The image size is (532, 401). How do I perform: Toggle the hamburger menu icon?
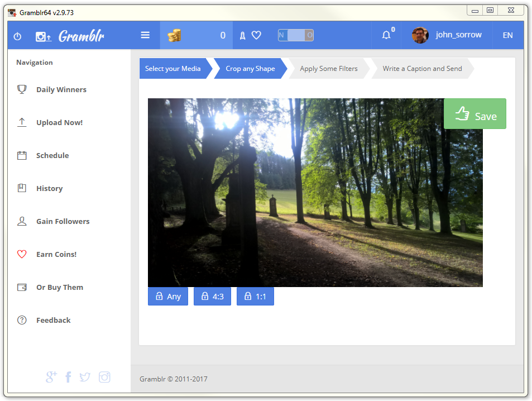(x=145, y=35)
